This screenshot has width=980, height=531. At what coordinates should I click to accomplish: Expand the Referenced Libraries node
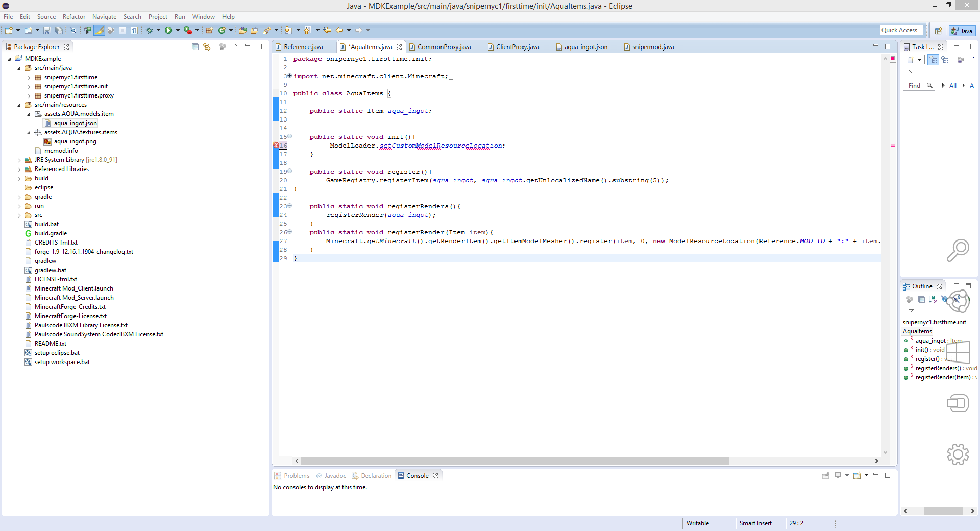pyautogui.click(x=19, y=170)
